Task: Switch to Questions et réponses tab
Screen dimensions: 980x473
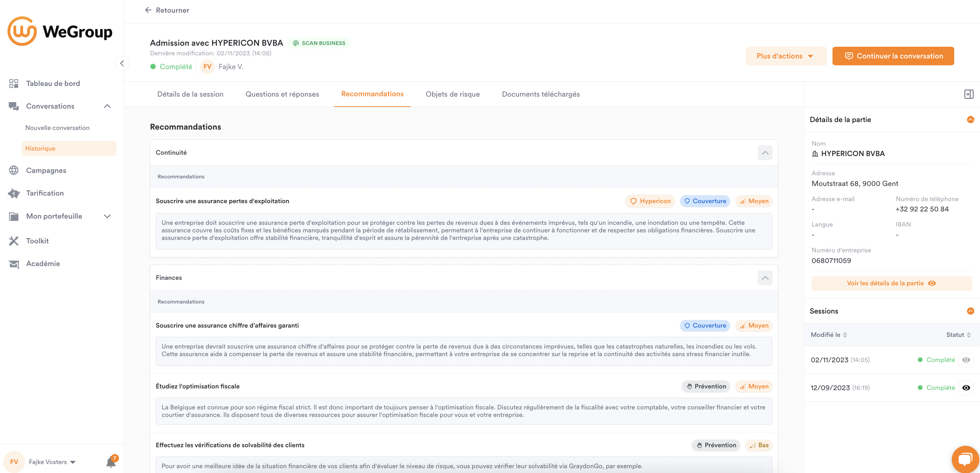Action: click(x=282, y=94)
